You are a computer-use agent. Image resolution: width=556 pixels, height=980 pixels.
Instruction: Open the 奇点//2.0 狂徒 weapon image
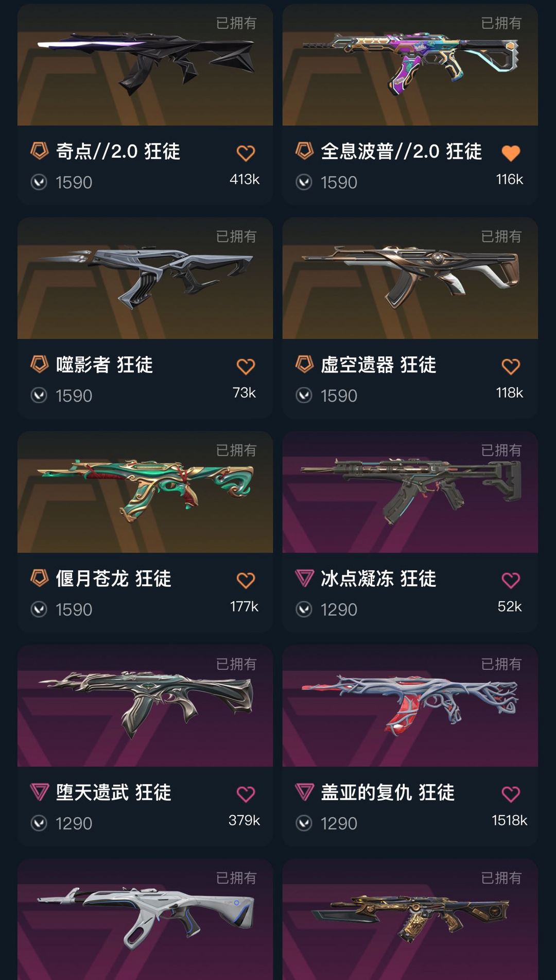pyautogui.click(x=145, y=65)
